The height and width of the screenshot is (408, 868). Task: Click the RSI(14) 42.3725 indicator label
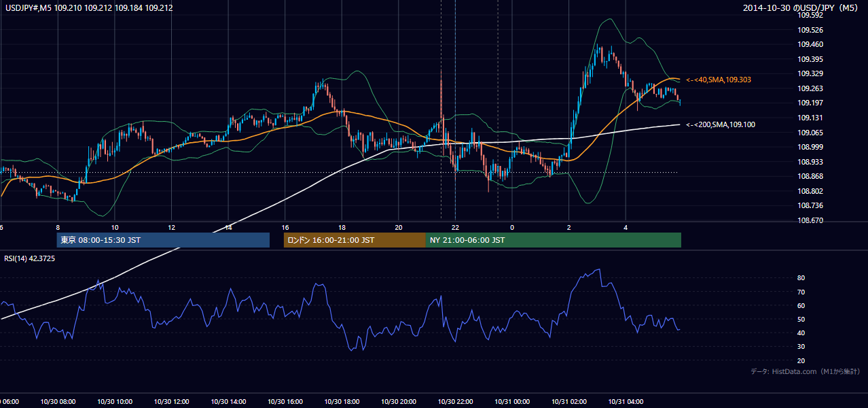30,258
